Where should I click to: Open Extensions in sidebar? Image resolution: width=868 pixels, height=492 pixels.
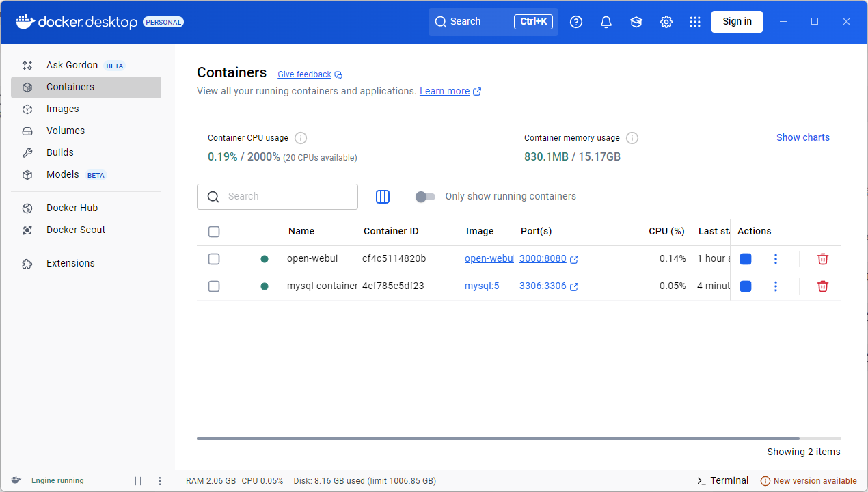click(86, 264)
